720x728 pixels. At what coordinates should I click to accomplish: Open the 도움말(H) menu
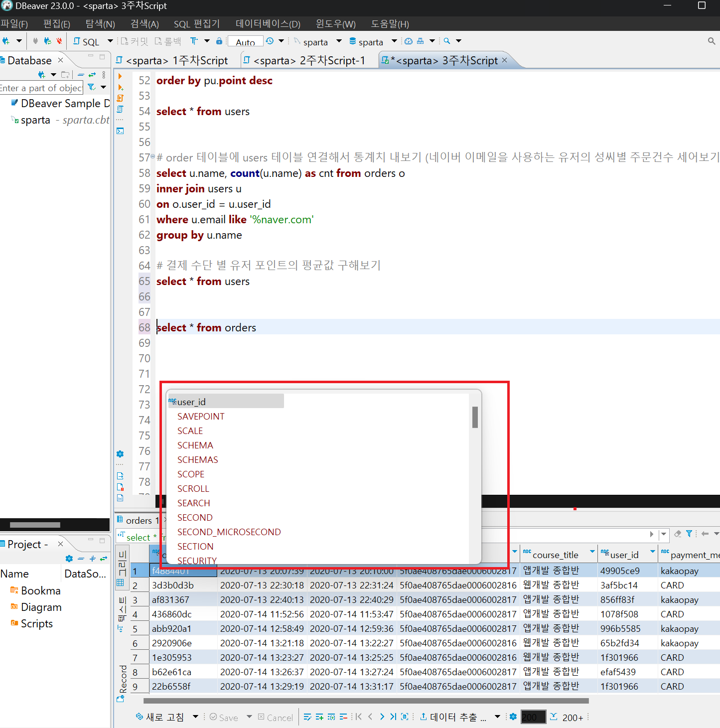390,24
